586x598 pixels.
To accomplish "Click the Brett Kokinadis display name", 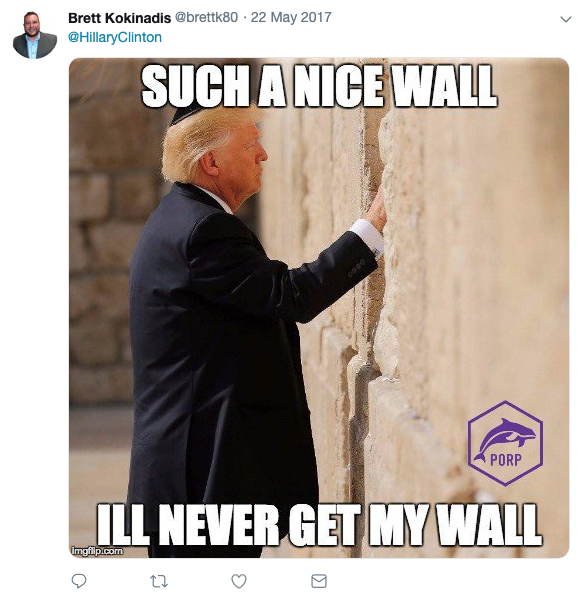I will pyautogui.click(x=119, y=18).
